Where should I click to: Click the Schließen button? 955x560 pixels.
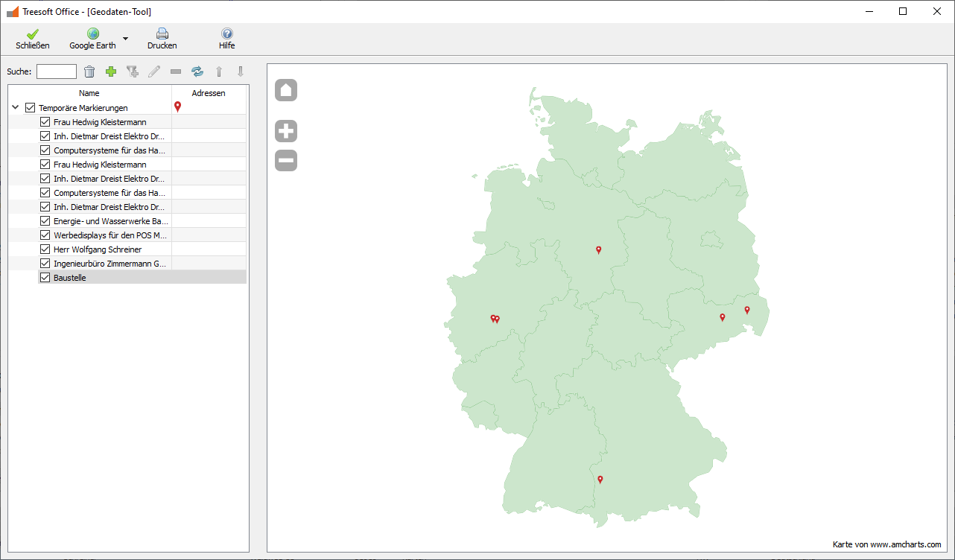click(33, 39)
